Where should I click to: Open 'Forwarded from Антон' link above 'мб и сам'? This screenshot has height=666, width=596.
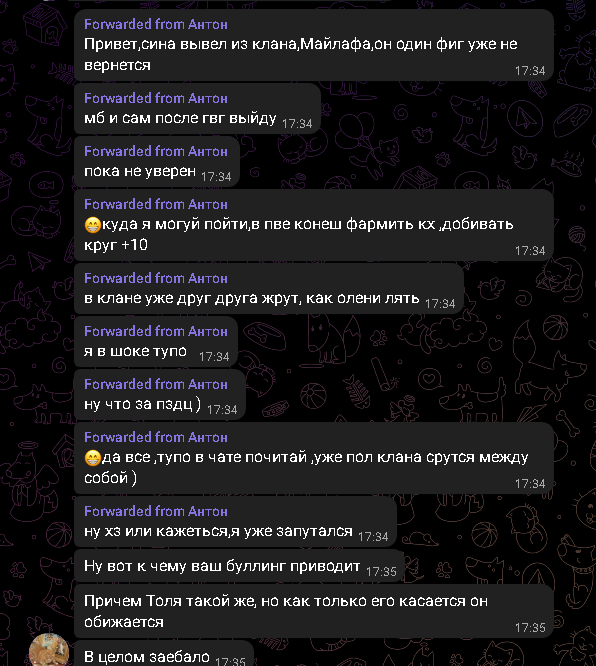[155, 99]
